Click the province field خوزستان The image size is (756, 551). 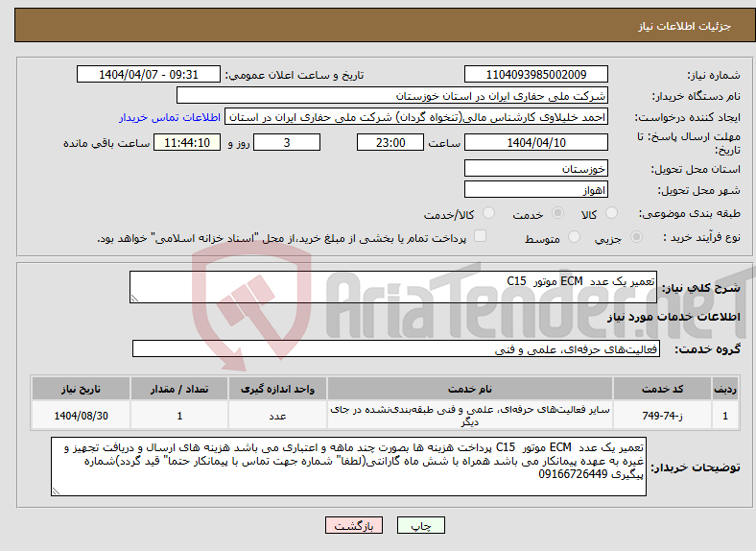pyautogui.click(x=535, y=168)
